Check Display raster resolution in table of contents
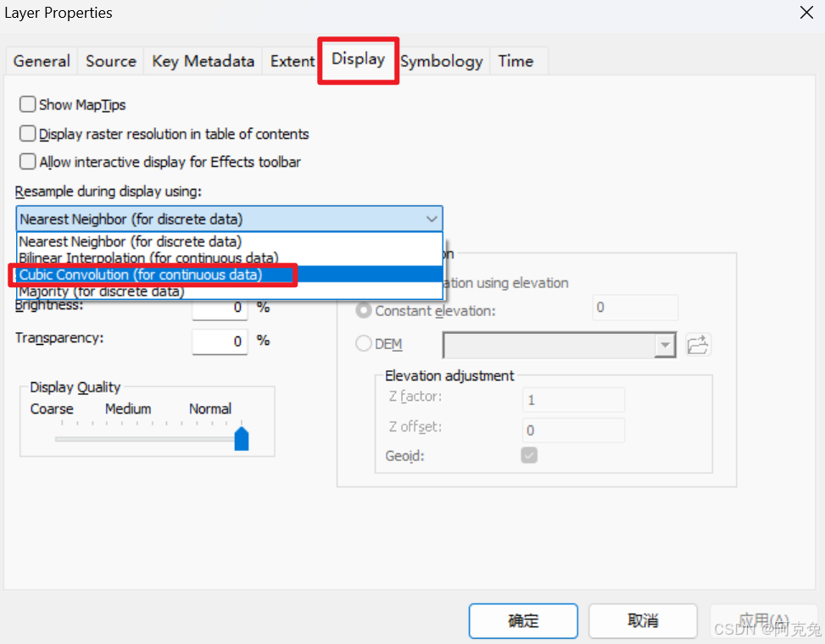Screen dimensions: 825x644 tap(27, 134)
